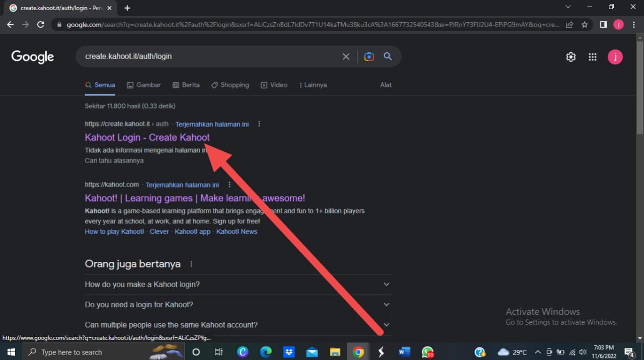The width and height of the screenshot is (644, 360).
Task: Select the Semua results tab
Action: (100, 85)
